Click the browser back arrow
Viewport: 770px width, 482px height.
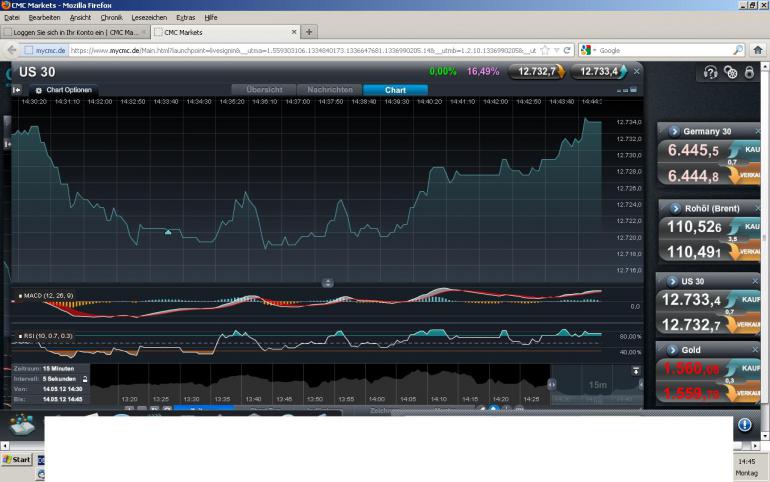point(12,50)
